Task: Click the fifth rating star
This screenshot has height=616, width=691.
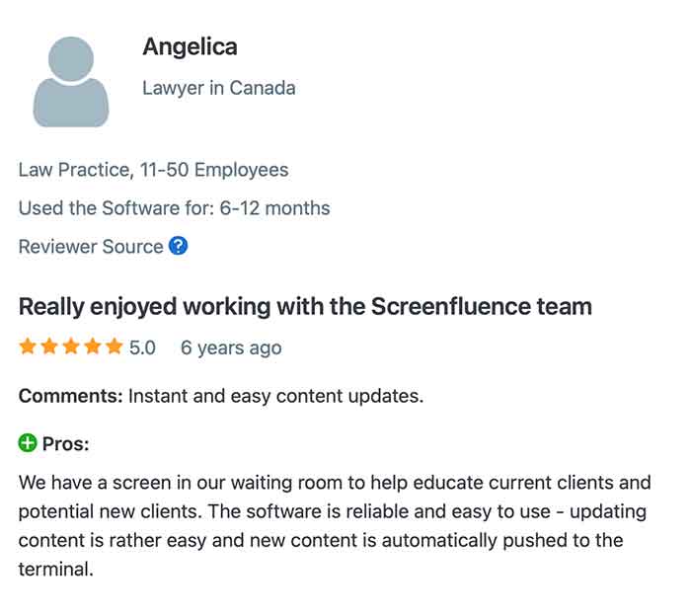Action: coord(115,347)
